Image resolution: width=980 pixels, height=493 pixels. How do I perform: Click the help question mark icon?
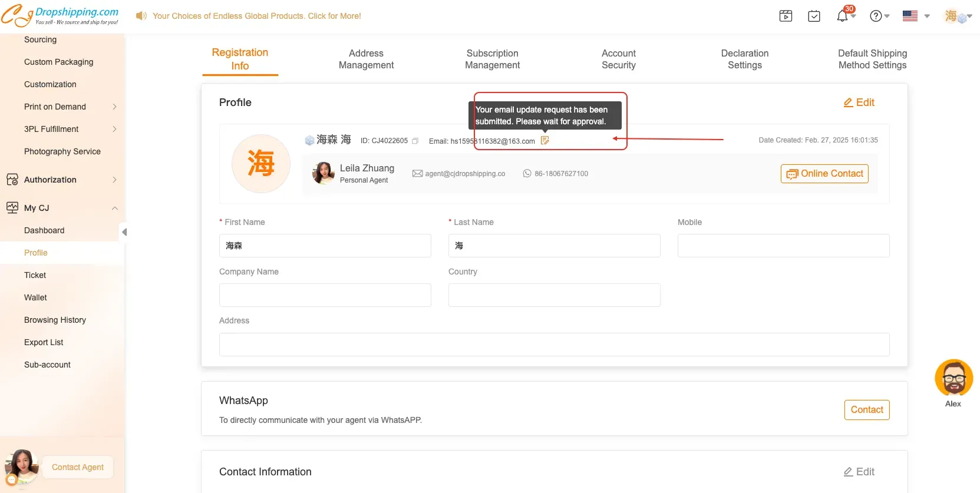876,16
